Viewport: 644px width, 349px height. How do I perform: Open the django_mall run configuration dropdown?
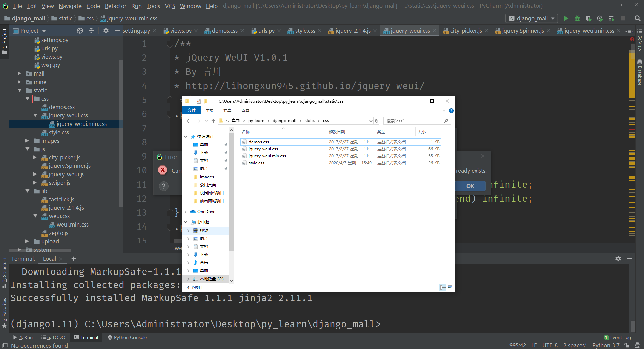pyautogui.click(x=532, y=18)
